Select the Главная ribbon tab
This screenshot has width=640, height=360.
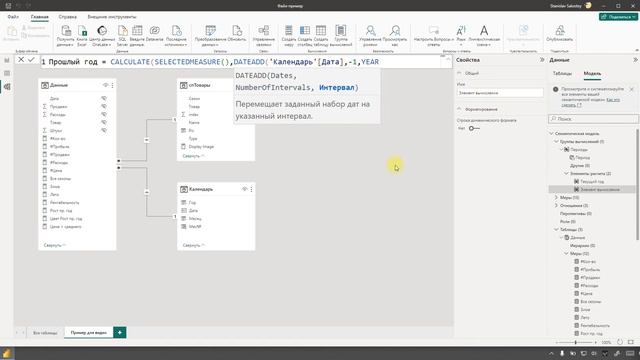coord(40,17)
